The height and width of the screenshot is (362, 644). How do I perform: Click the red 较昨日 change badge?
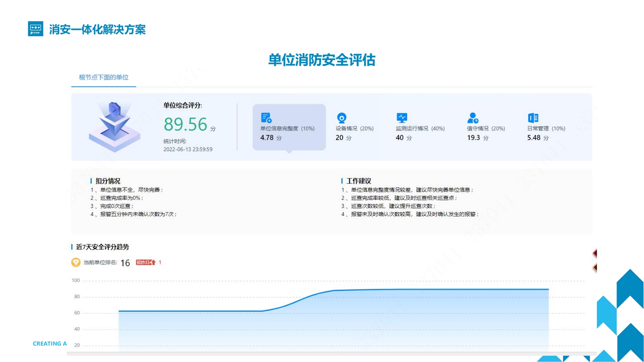(146, 262)
